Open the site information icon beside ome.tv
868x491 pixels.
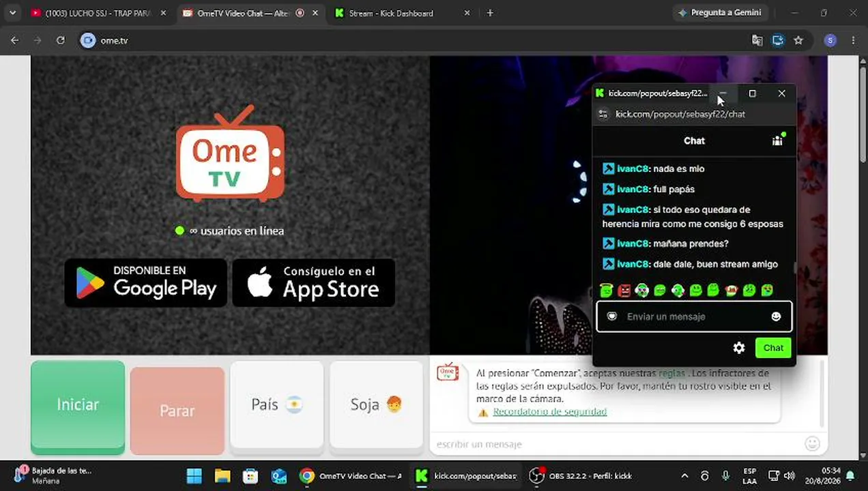click(x=88, y=40)
